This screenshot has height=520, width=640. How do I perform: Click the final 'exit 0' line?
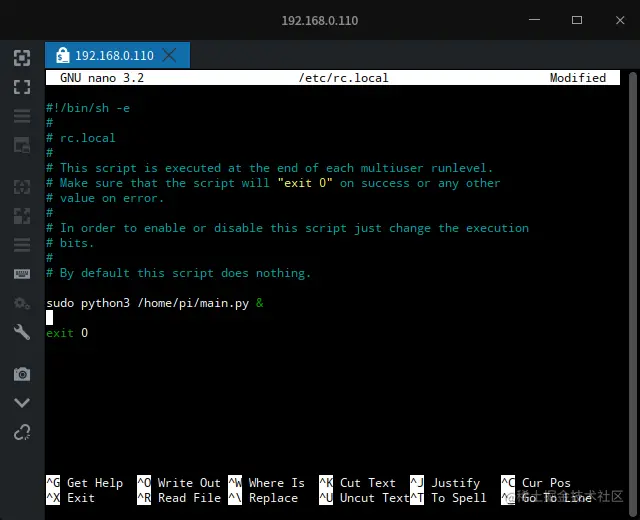67,333
